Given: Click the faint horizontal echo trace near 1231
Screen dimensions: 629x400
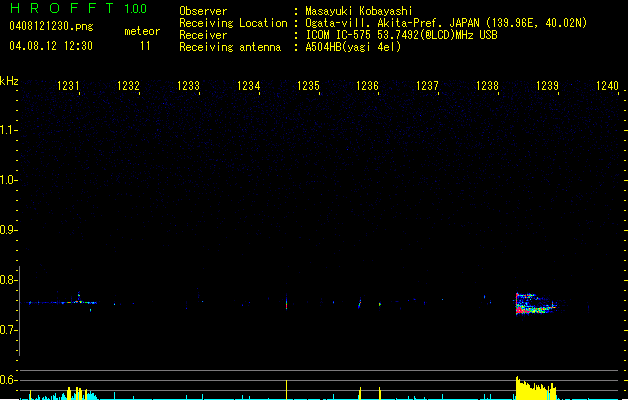Looking at the screenshot, I should point(62,303).
